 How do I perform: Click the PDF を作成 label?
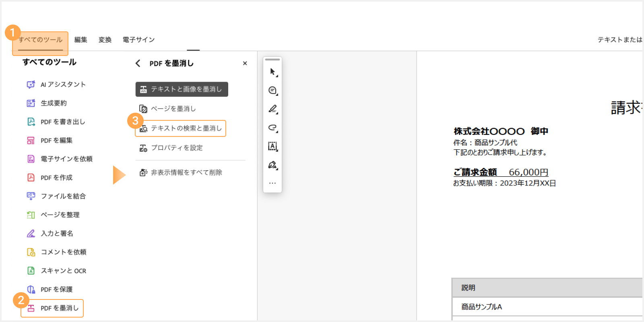coord(57,178)
